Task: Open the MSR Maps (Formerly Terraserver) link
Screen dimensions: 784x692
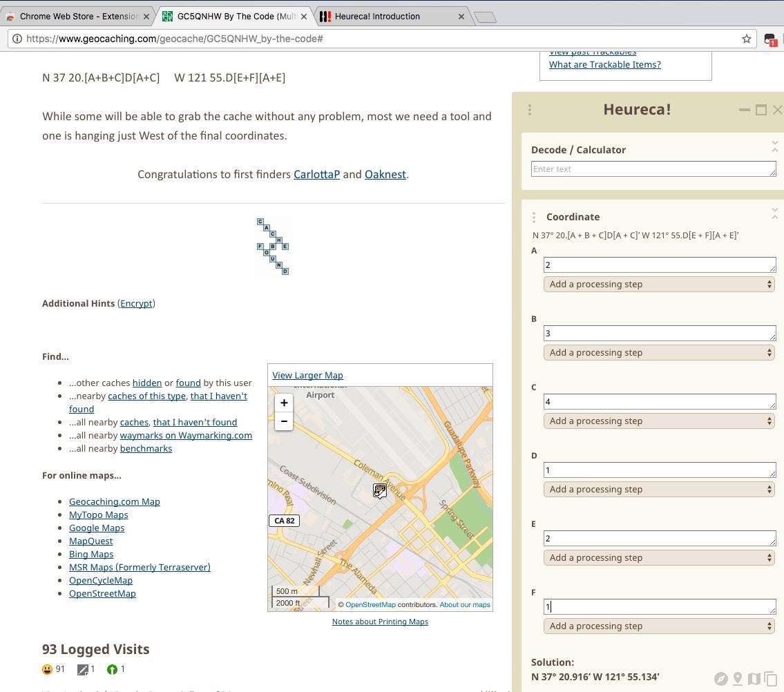Action: pos(140,568)
